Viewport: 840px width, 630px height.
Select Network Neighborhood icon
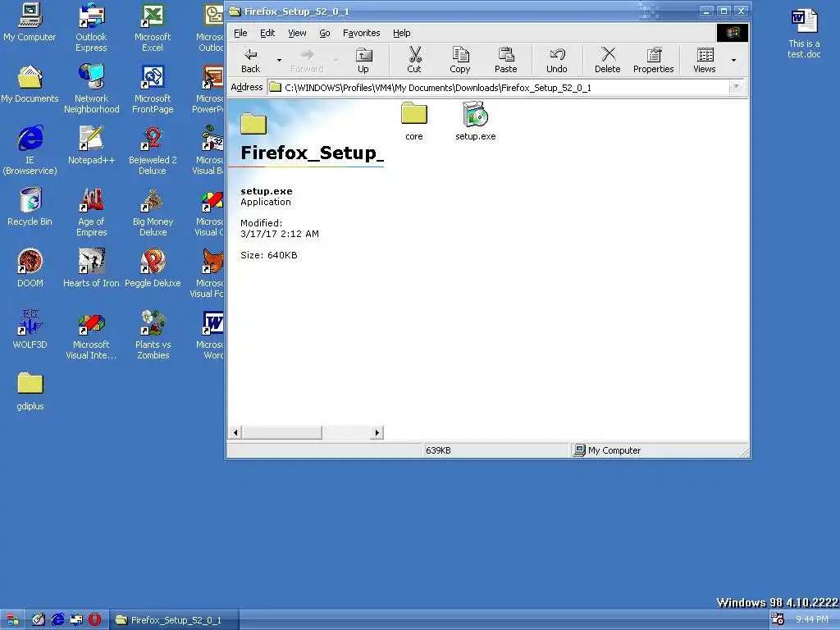92,89
